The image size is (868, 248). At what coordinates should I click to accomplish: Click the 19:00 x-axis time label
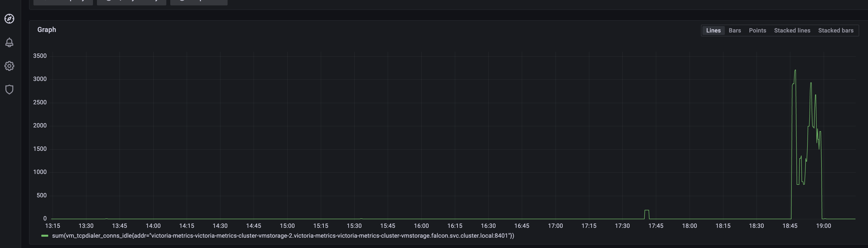pos(823,226)
